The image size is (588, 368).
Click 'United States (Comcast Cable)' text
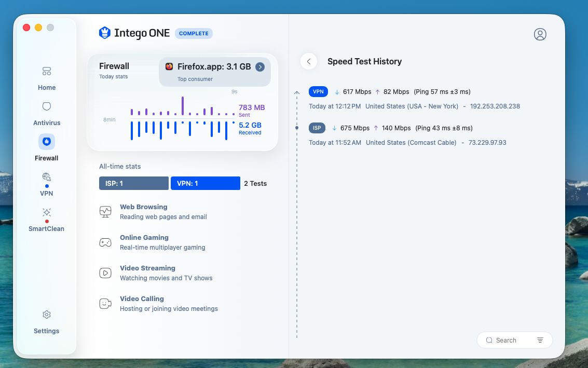(x=411, y=143)
